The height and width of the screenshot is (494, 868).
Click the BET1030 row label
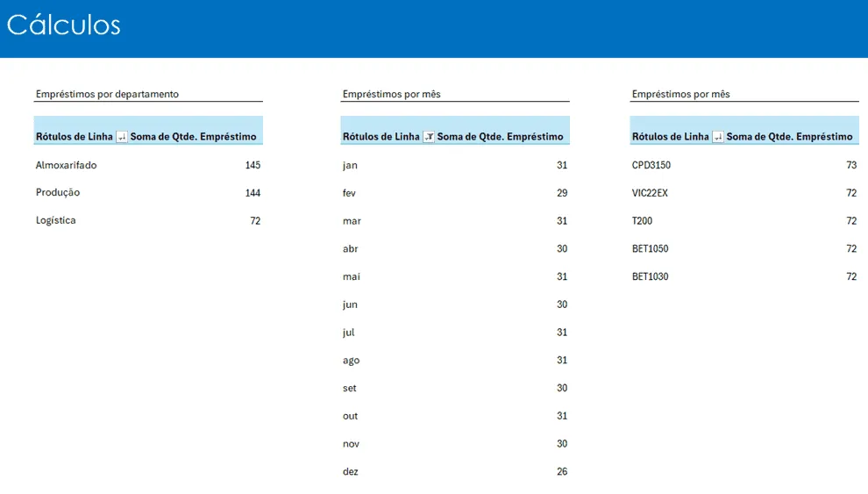click(x=650, y=276)
